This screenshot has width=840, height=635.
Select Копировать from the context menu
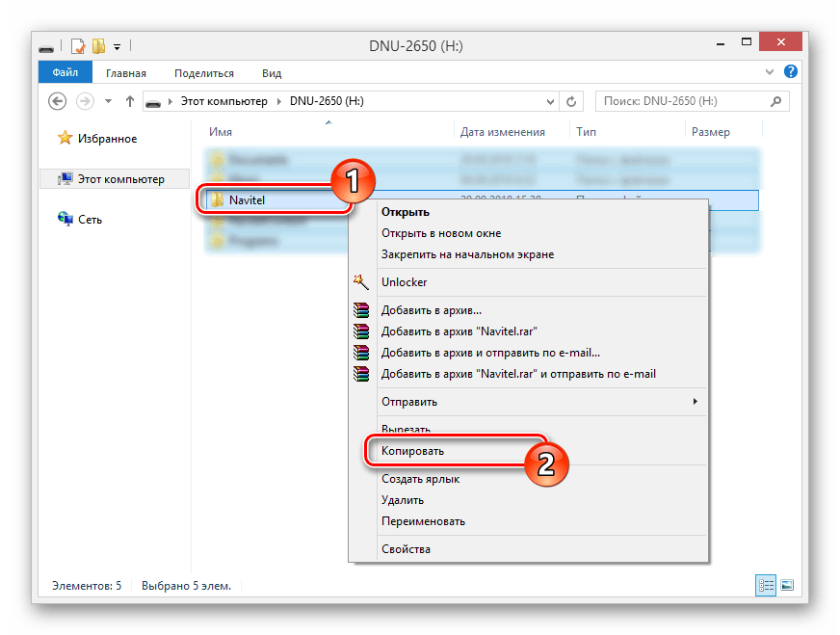[x=412, y=450]
